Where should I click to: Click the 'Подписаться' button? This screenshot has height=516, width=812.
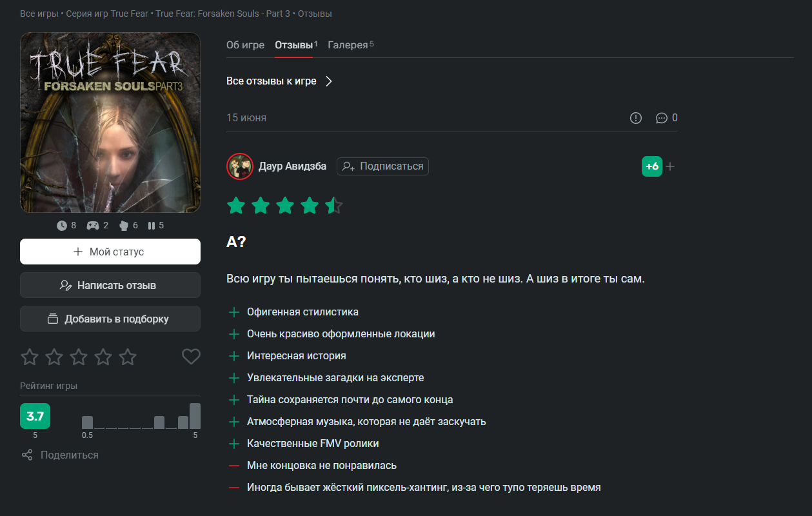[382, 166]
